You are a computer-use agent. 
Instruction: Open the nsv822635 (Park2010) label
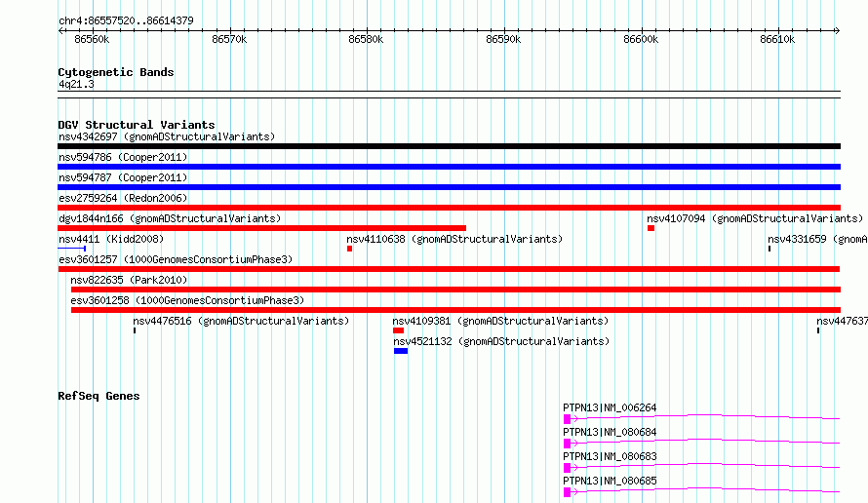coord(129,280)
